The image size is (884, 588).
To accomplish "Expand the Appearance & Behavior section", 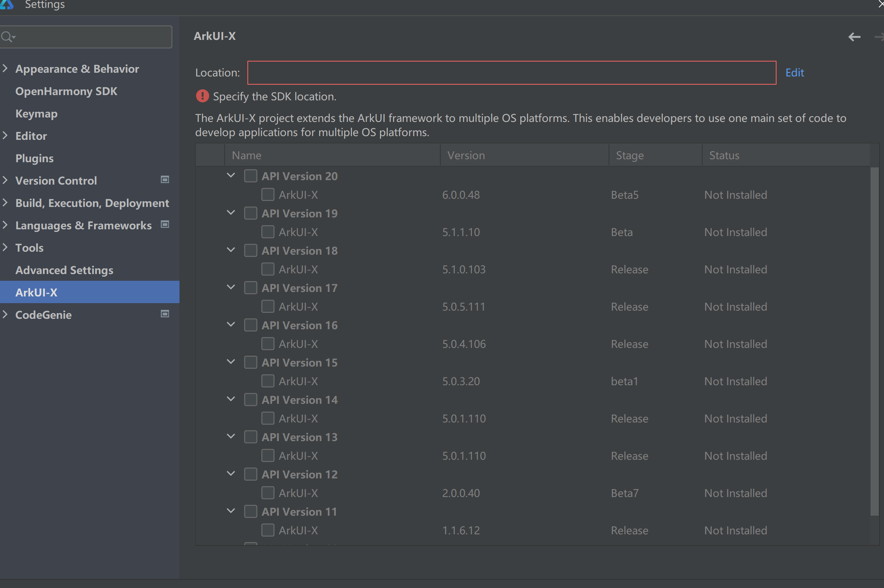I will [x=5, y=68].
